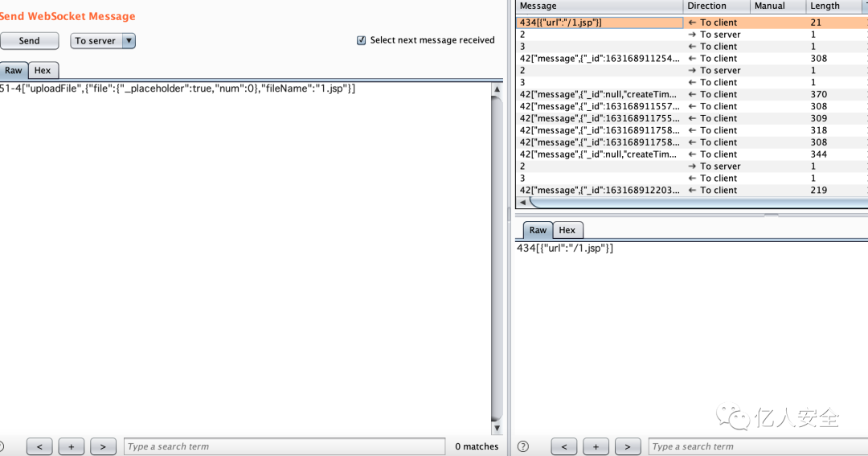868x456 pixels.
Task: Switch to Hex tab in message editor
Action: (43, 70)
